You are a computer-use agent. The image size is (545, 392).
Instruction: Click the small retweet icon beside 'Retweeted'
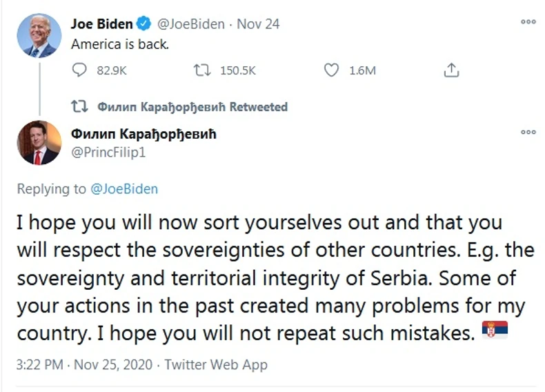point(80,107)
